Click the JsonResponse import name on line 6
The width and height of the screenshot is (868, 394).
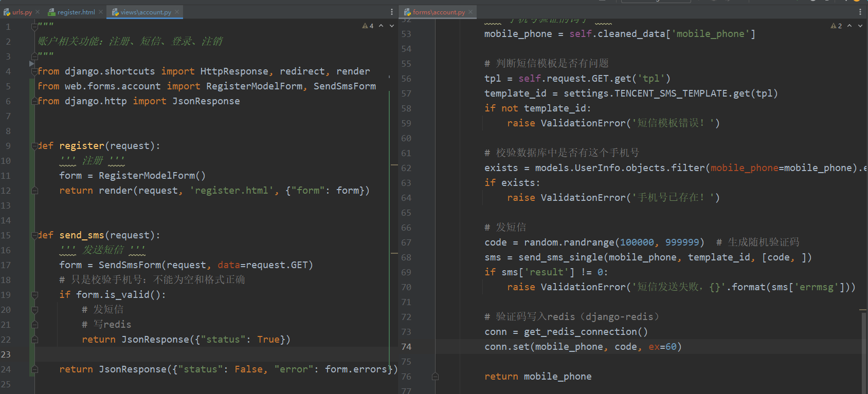(x=206, y=101)
